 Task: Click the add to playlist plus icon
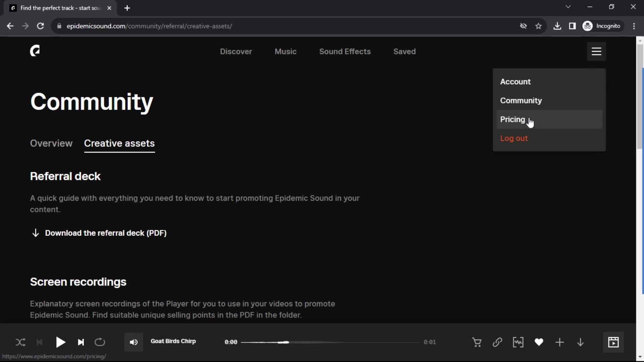coord(559,342)
